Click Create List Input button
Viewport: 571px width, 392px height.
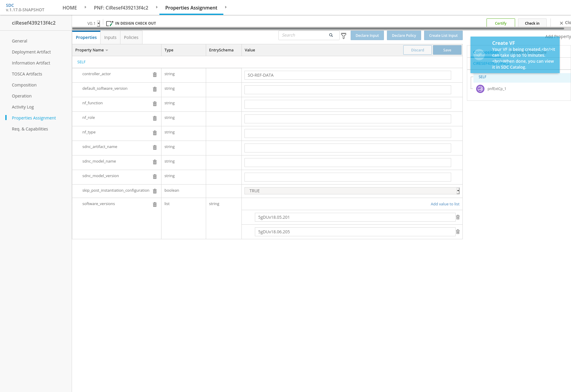(443, 35)
